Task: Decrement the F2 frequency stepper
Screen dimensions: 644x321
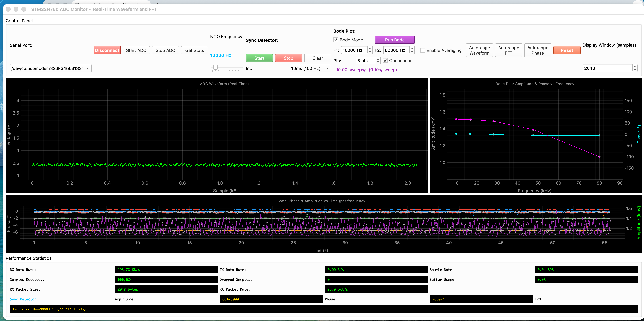Action: pos(412,52)
